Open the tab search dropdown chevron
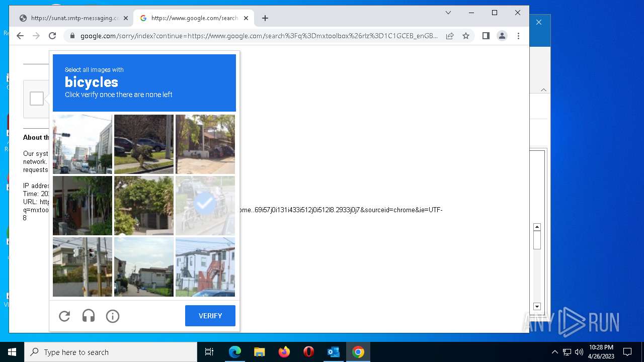644x362 pixels. pyautogui.click(x=448, y=13)
